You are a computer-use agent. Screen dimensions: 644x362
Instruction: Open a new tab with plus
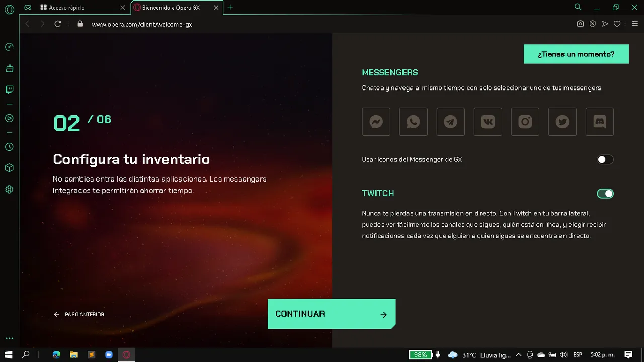click(x=230, y=7)
